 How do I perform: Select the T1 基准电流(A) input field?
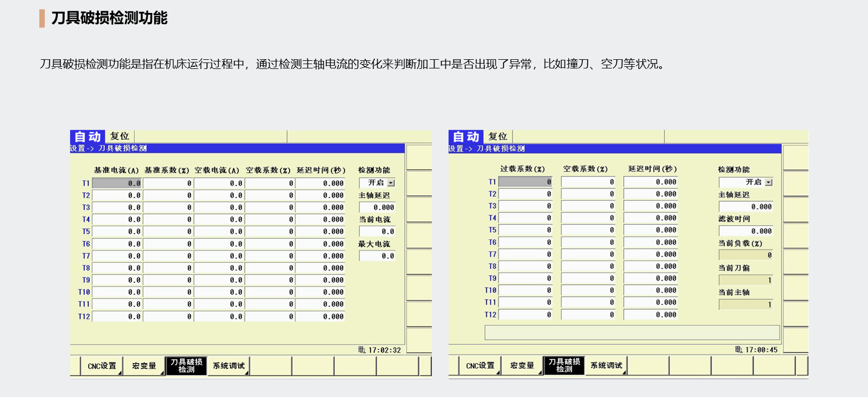117,183
